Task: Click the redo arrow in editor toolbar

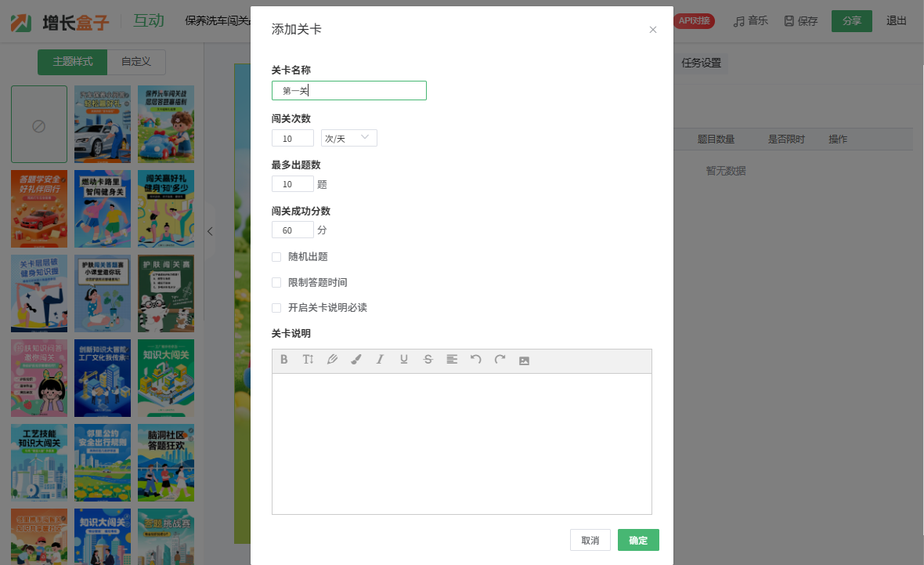Action: coord(500,360)
